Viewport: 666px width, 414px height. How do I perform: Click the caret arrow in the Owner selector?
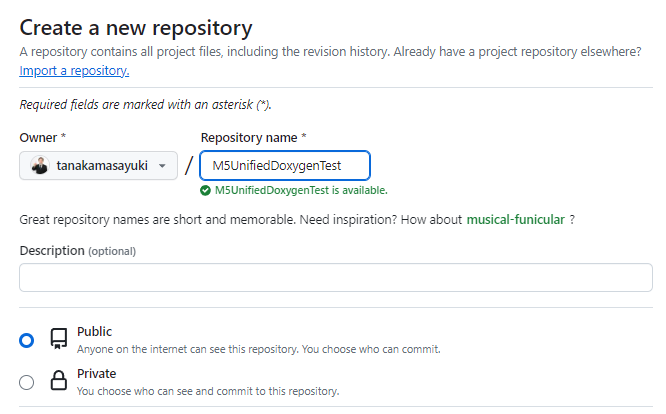163,167
